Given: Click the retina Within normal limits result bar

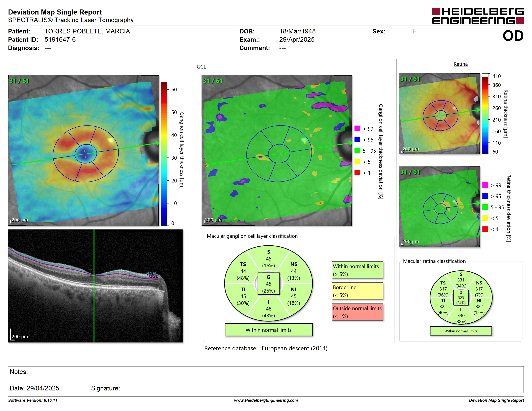Looking at the screenshot, I should click(x=461, y=331).
